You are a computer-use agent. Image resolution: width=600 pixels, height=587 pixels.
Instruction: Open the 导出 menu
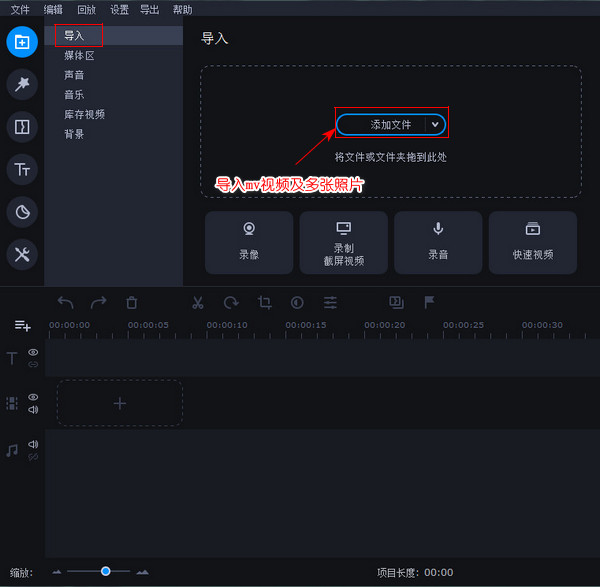(149, 10)
